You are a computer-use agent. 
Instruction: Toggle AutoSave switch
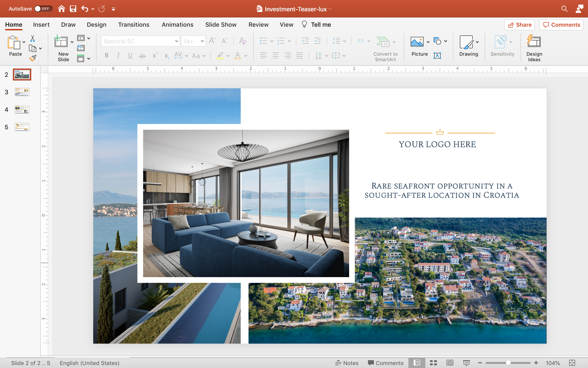[43, 9]
